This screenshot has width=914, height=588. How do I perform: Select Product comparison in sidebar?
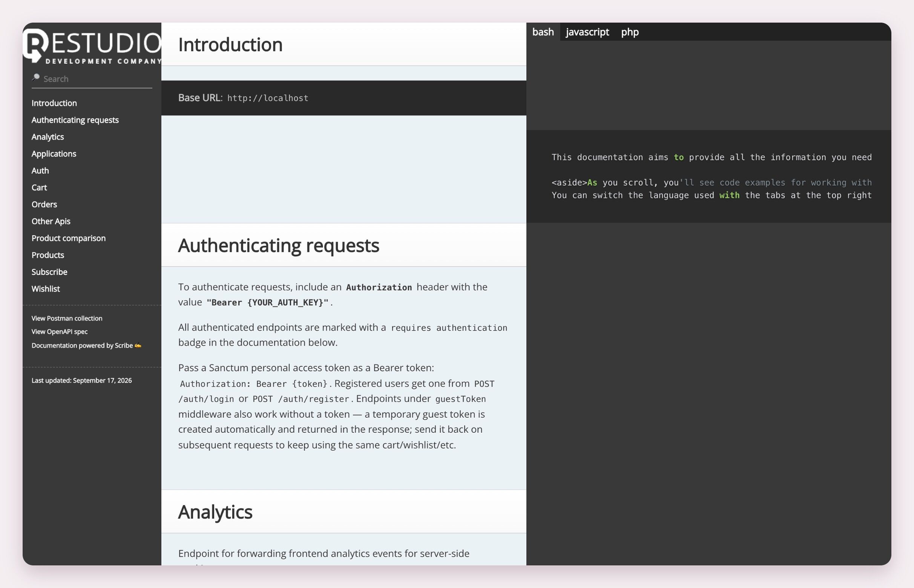point(69,238)
